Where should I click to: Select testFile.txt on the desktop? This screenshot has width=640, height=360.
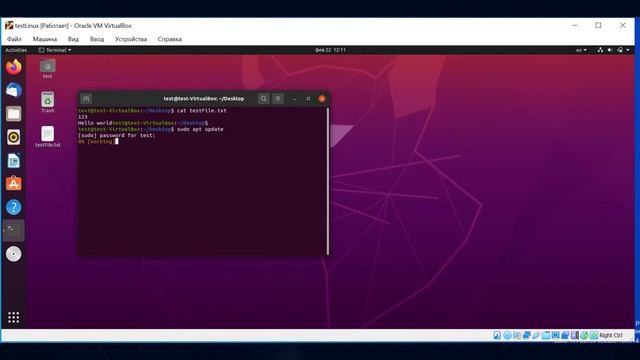tap(47, 137)
